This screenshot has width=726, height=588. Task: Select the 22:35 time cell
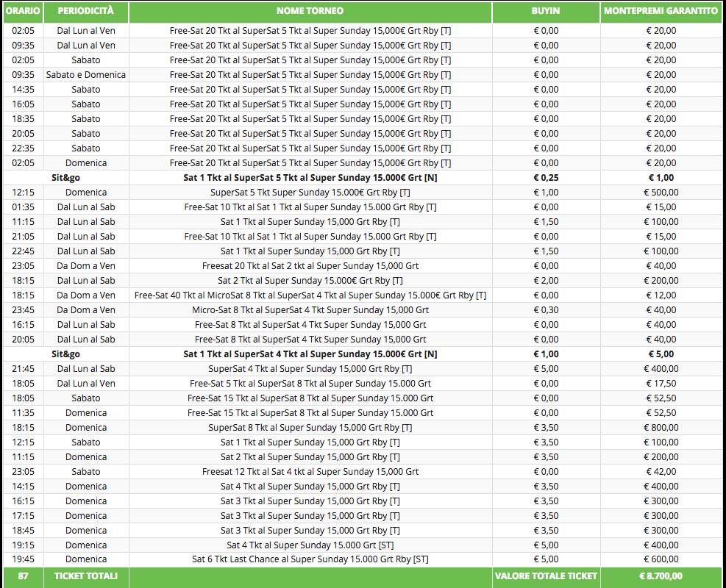23,148
